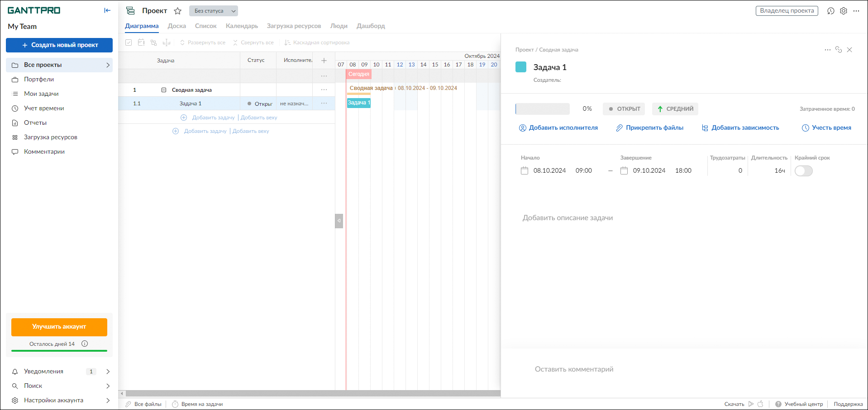Image resolution: width=868 pixels, height=410 pixels.
Task: Open start date calendar icon
Action: pos(525,171)
